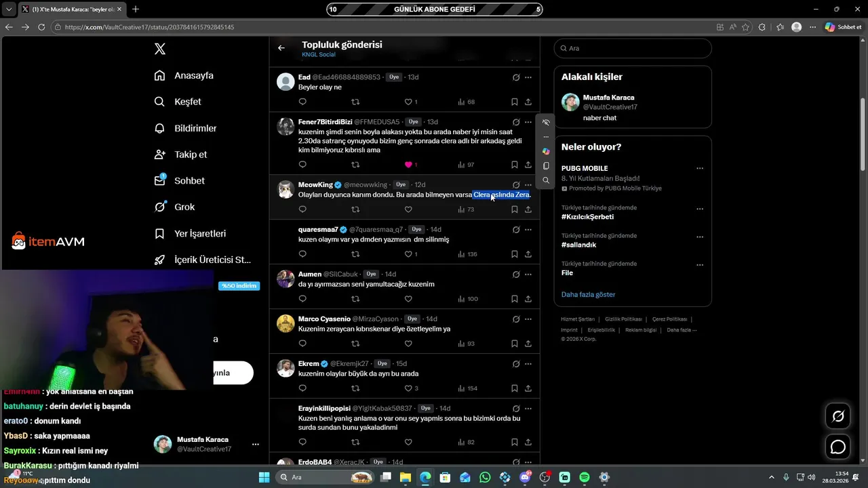
Task: Click the hide icon in floating side toolbar
Action: [546, 123]
